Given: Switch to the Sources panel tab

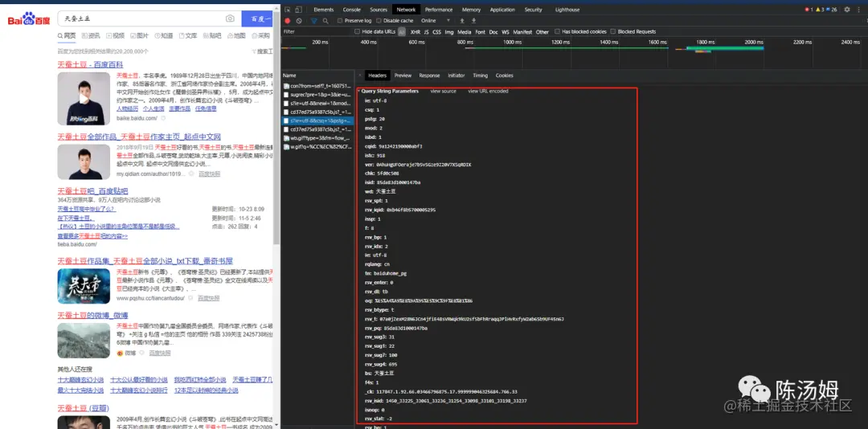Looking at the screenshot, I should click(x=379, y=10).
